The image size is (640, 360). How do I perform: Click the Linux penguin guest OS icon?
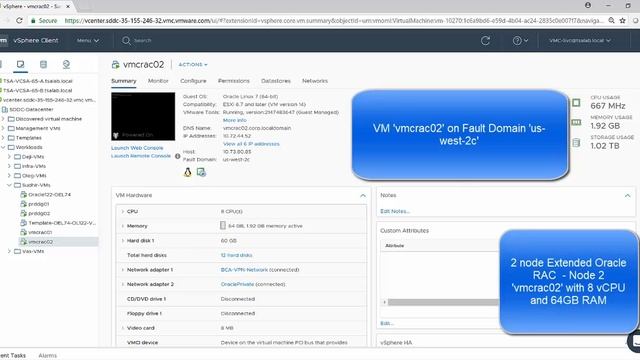pos(187,172)
